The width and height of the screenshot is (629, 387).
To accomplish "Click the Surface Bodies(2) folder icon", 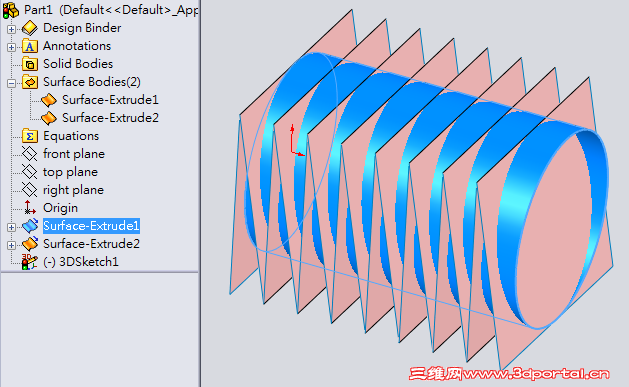I will click(30, 82).
